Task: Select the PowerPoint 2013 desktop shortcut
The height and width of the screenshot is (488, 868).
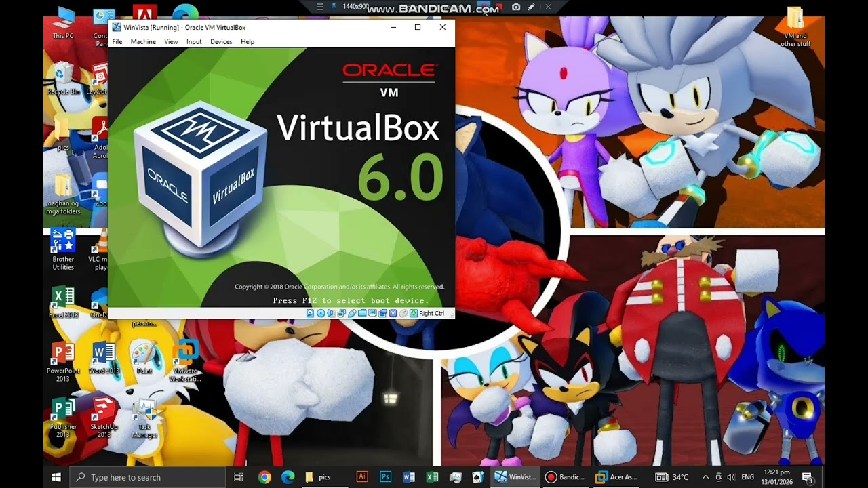Action: coord(63,362)
